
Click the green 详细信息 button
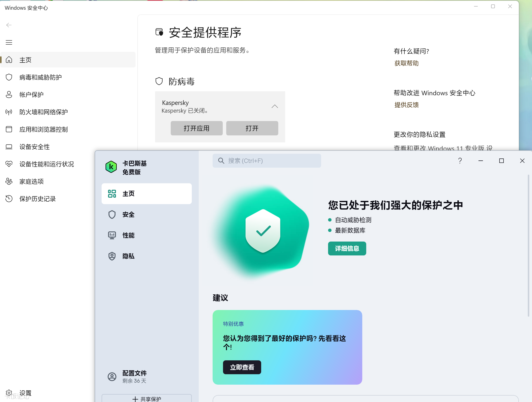click(347, 248)
